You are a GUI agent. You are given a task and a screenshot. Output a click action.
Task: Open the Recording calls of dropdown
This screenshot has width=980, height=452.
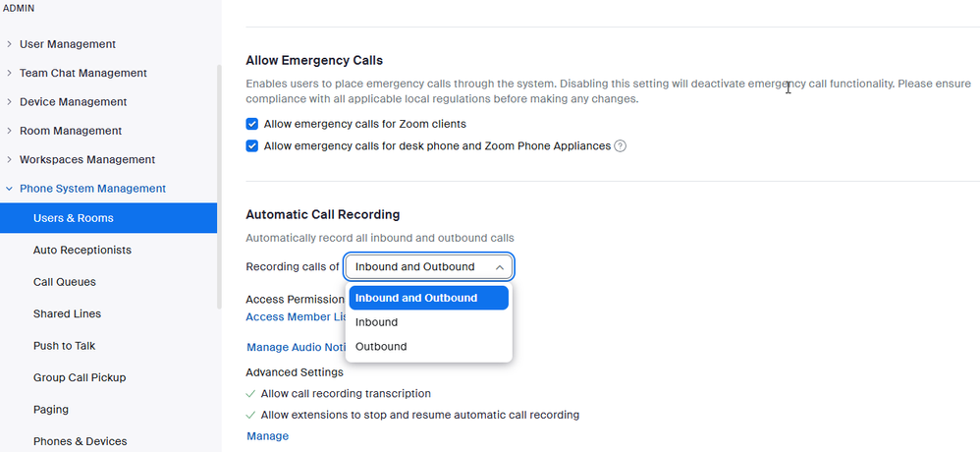[428, 266]
